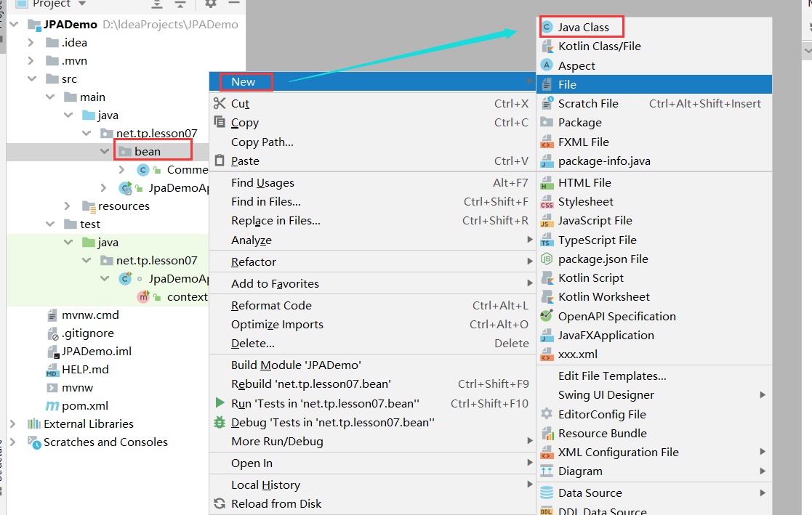Choose File in the New submenu

tap(654, 84)
